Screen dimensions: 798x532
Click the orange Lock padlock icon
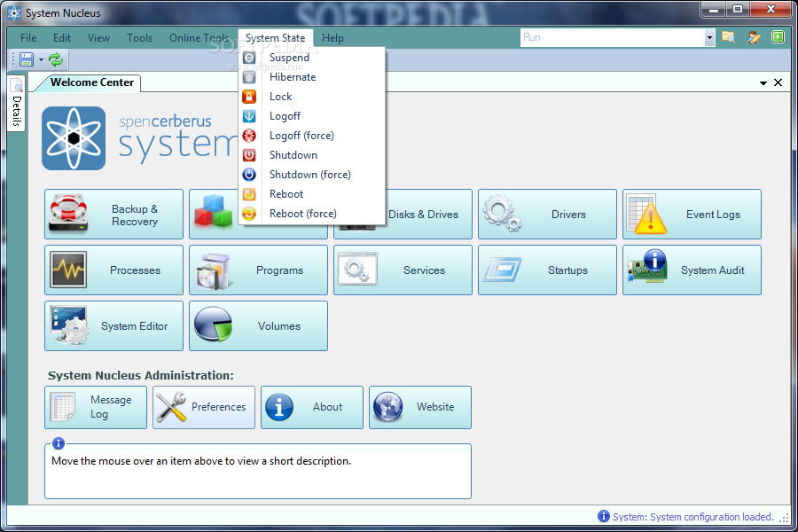tap(249, 97)
